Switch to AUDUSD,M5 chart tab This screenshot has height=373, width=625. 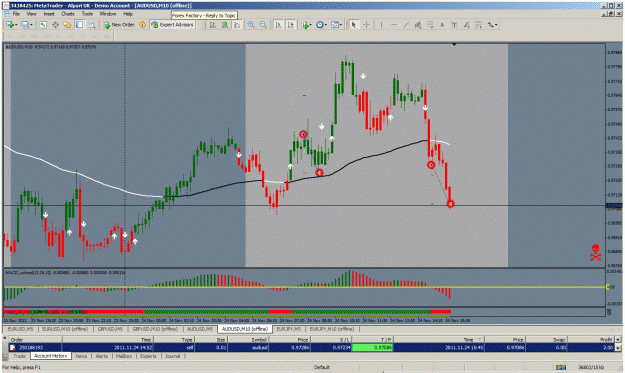[200, 329]
